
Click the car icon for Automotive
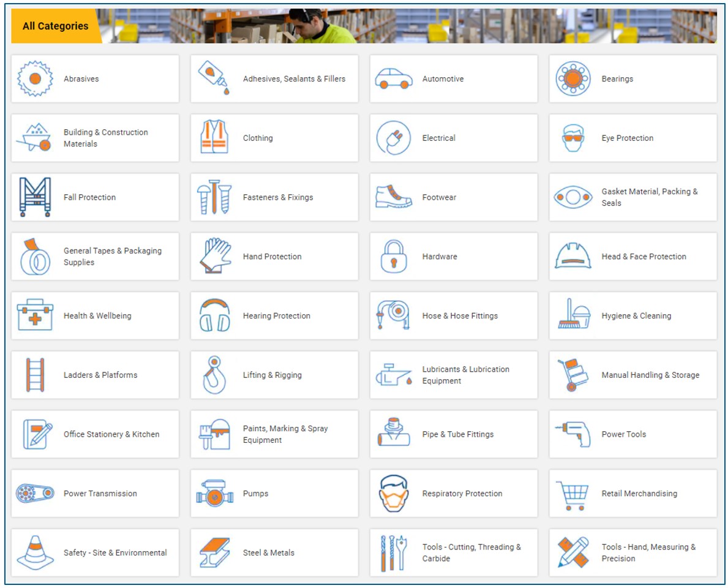[393, 78]
